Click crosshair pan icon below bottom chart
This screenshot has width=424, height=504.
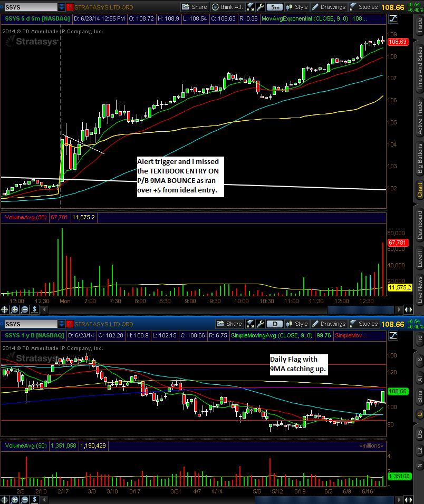5,500
